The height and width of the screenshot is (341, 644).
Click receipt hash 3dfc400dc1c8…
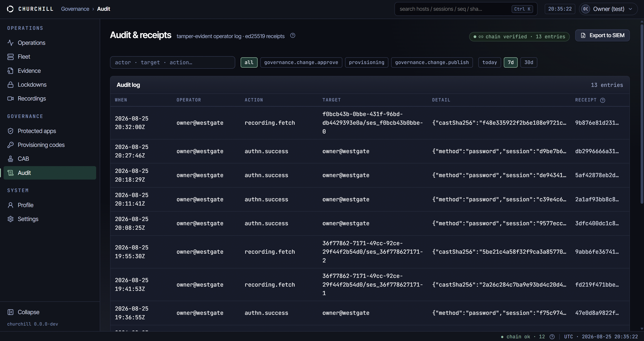tap(597, 223)
